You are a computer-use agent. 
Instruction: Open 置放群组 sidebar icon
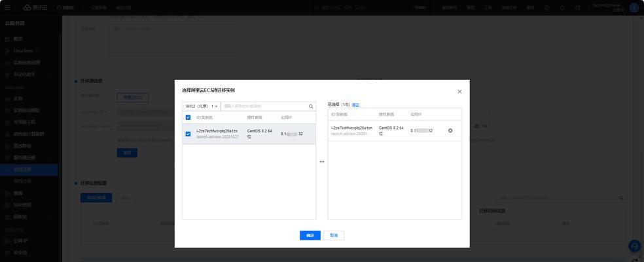(7, 145)
